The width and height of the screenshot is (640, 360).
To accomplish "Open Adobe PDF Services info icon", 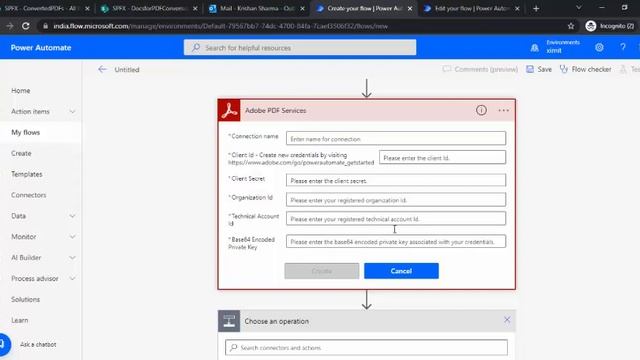I will tap(481, 110).
